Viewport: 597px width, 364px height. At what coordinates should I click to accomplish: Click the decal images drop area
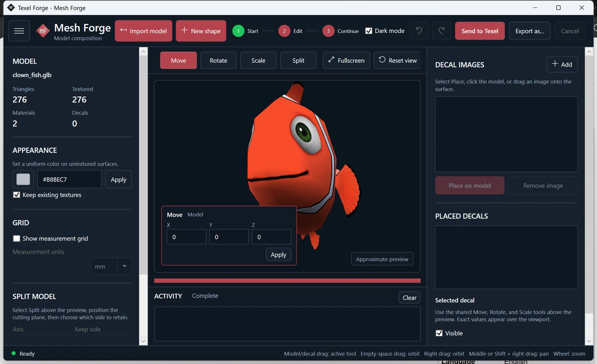pos(506,134)
